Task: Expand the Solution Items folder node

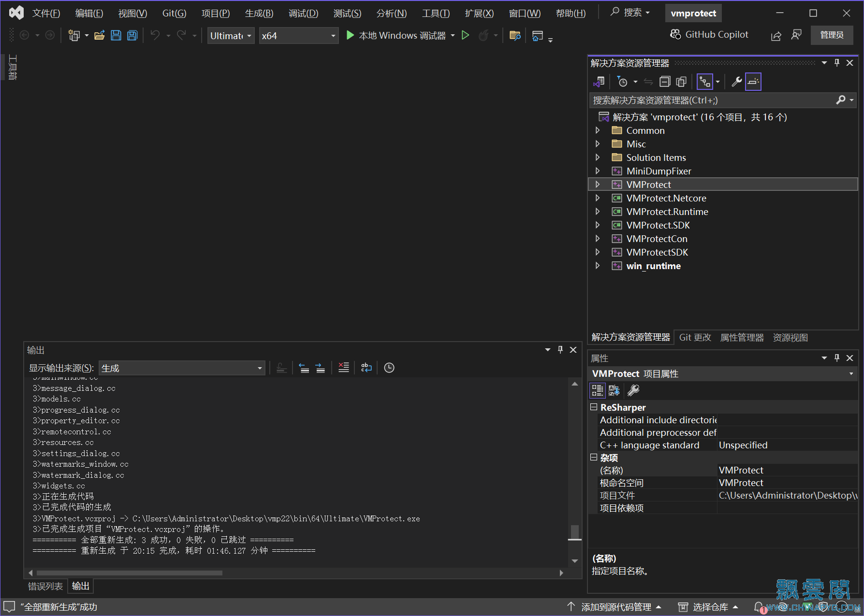Action: (x=598, y=158)
